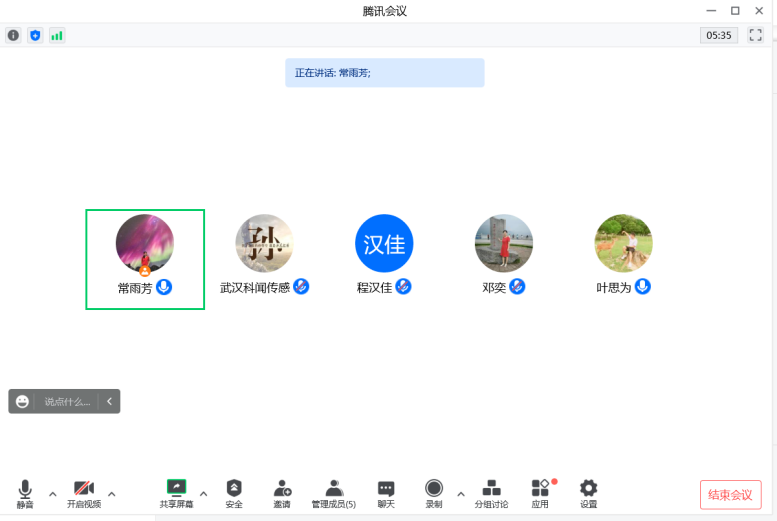777x521 pixels.
Task: Open 分组讨论 breakout rooms
Action: coord(491,493)
